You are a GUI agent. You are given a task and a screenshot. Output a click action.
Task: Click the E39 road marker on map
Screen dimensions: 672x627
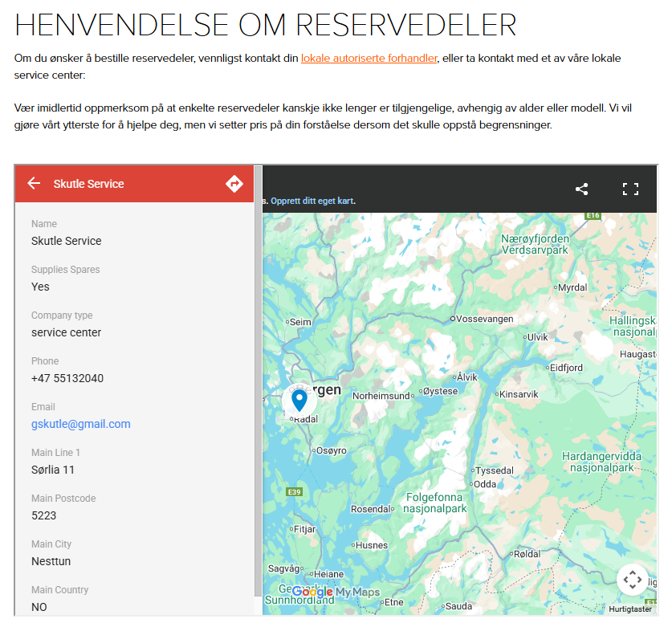(x=294, y=492)
